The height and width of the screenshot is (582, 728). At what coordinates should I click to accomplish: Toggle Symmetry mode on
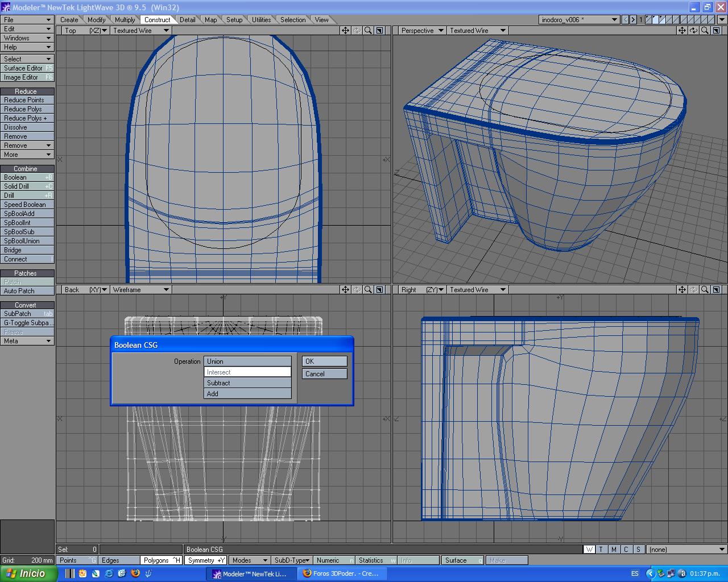(206, 560)
